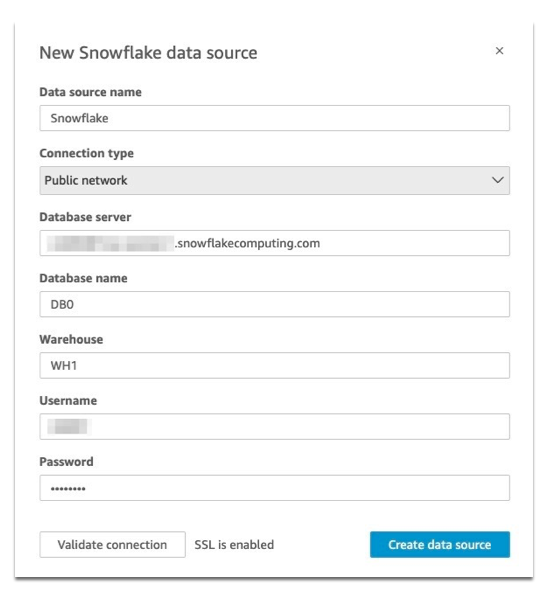Click the Validate connection button
This screenshot has width=547, height=590.
tap(112, 544)
